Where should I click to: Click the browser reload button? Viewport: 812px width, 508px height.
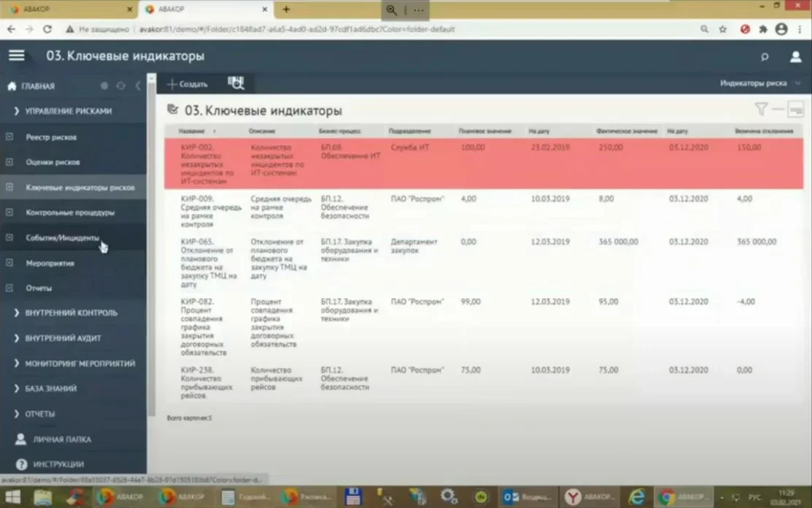(x=47, y=29)
